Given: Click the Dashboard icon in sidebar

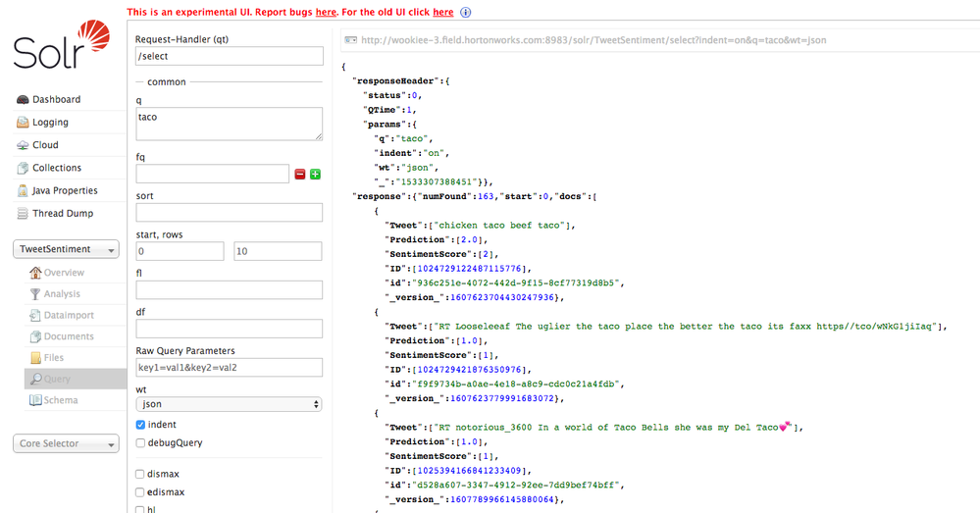Looking at the screenshot, I should point(23,100).
